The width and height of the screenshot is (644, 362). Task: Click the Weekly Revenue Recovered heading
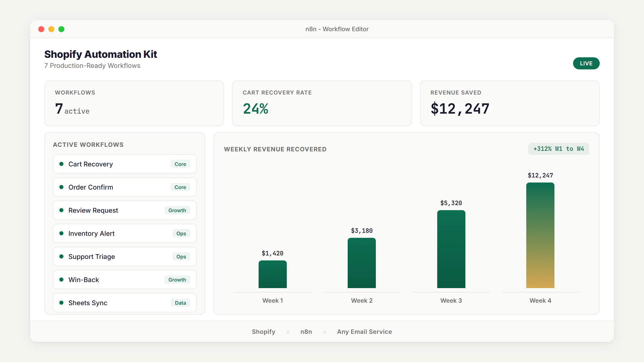coord(275,149)
